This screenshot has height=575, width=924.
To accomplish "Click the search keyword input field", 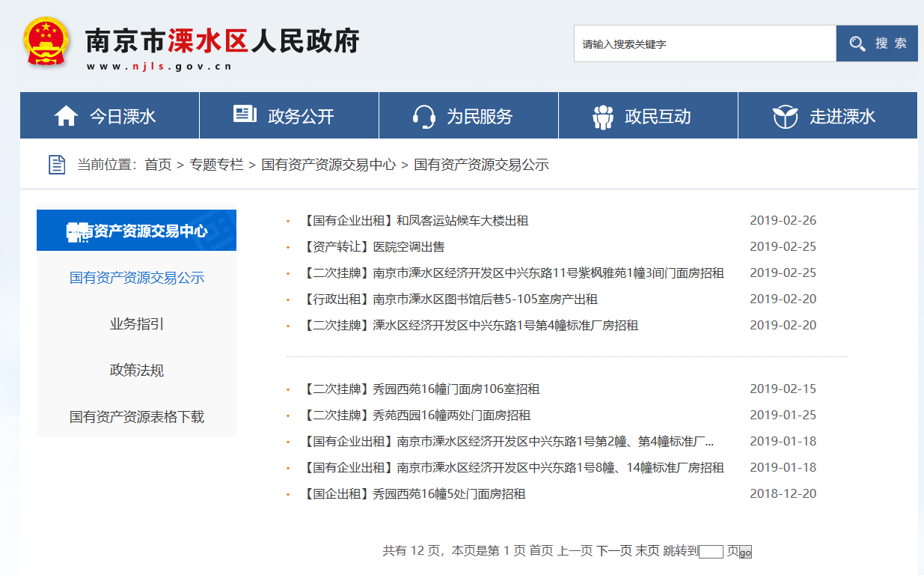I will tap(704, 44).
